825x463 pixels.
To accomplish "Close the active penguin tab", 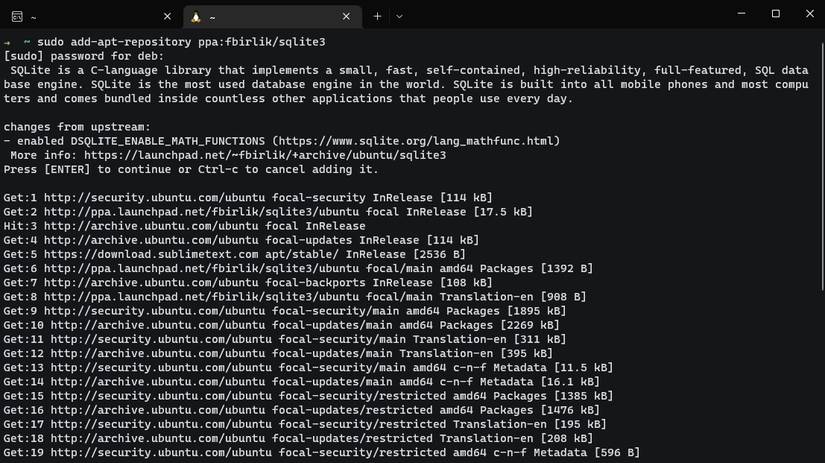I will coord(346,17).
